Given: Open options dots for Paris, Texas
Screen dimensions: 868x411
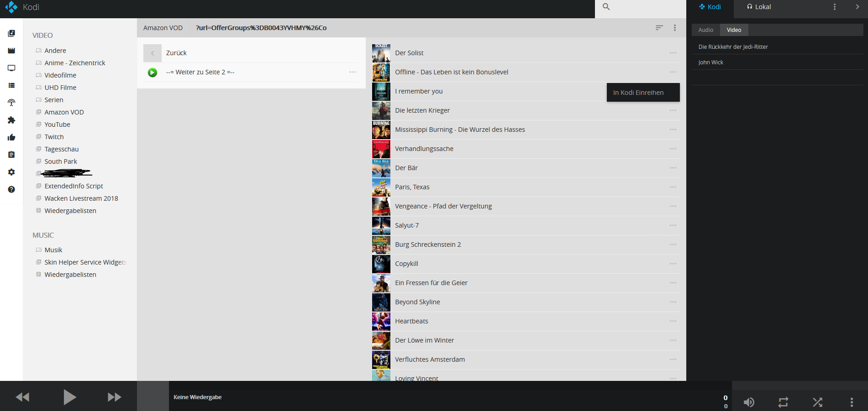Looking at the screenshot, I should 673,187.
